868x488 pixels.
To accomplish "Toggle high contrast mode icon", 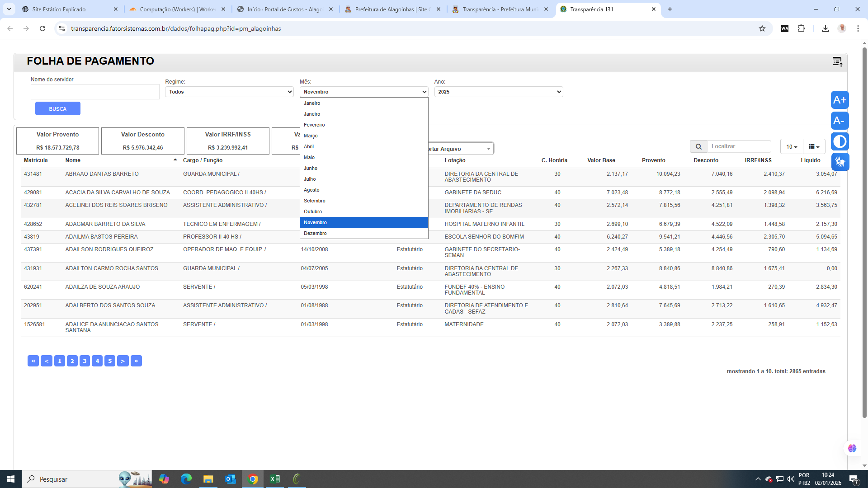I will pos(840,141).
